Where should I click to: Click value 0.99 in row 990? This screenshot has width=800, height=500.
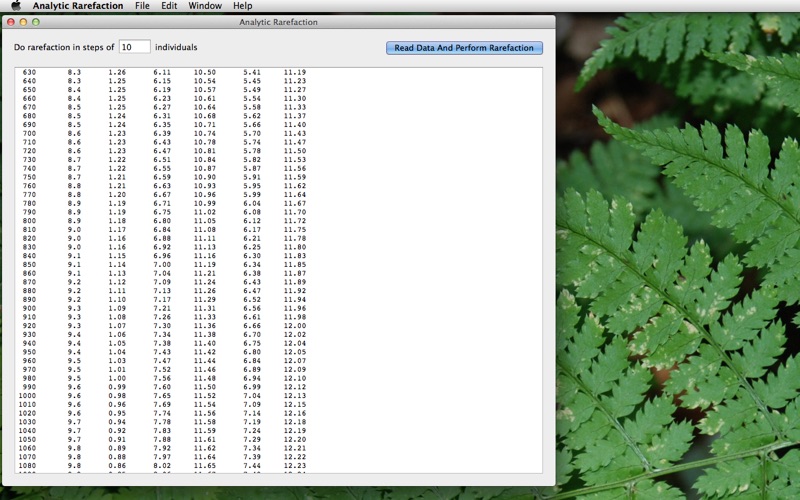[x=117, y=387]
